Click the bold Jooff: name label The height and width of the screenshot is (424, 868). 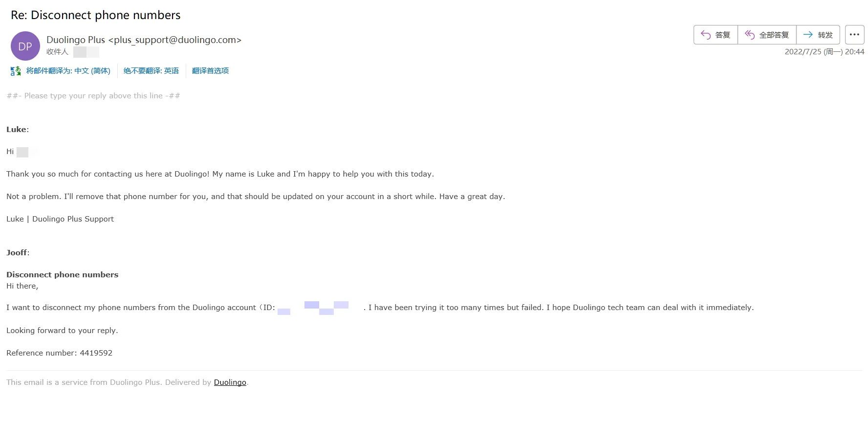pos(18,253)
